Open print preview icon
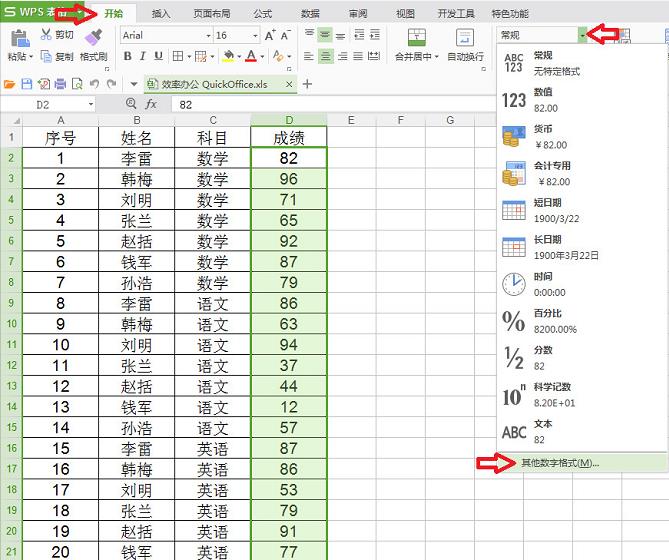The image size is (669, 560). 77,84
